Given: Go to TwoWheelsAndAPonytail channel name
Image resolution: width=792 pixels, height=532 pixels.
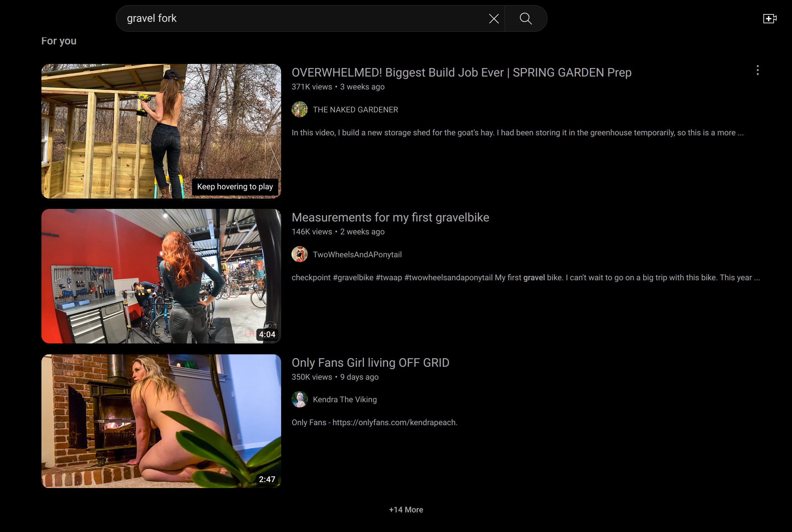Looking at the screenshot, I should point(357,255).
